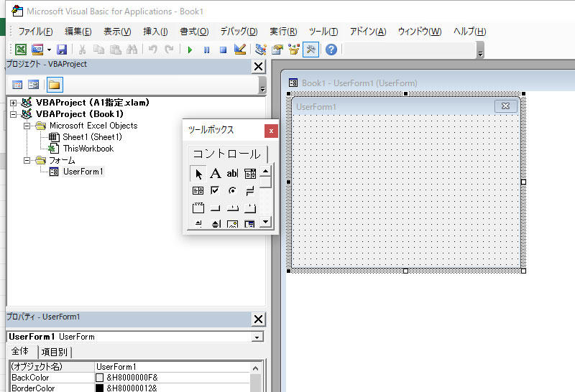
Task: Select UserForm1 in project tree
Action: (x=83, y=172)
